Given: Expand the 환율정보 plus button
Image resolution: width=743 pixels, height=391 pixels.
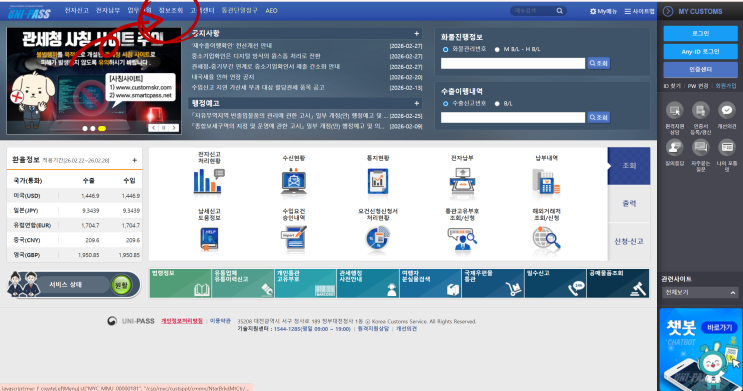Looking at the screenshot, I should (135, 160).
